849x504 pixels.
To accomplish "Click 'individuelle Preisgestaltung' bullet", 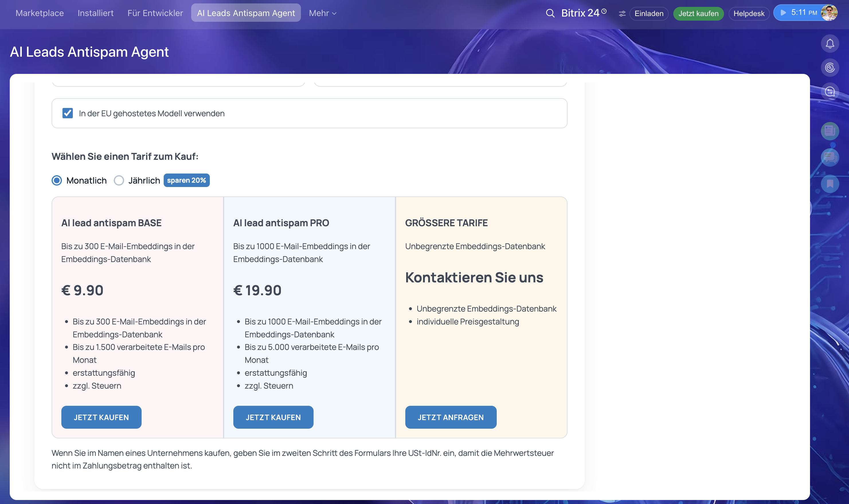I will 468,322.
